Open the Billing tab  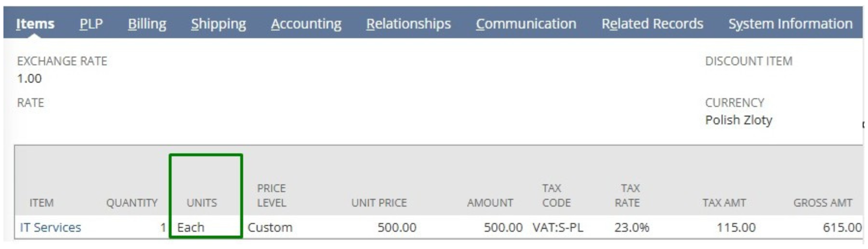point(147,24)
